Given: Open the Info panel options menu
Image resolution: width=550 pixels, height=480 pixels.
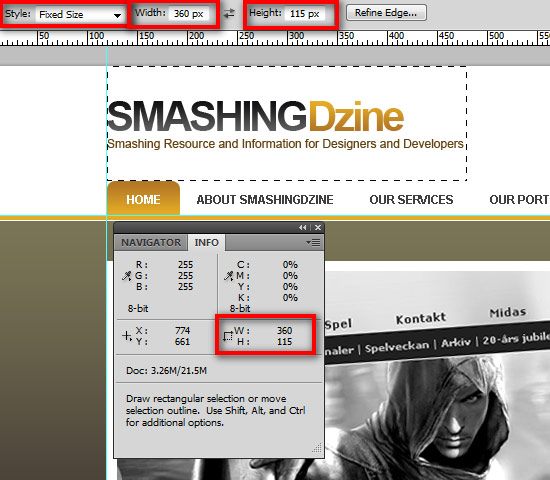Looking at the screenshot, I should pyautogui.click(x=313, y=242).
